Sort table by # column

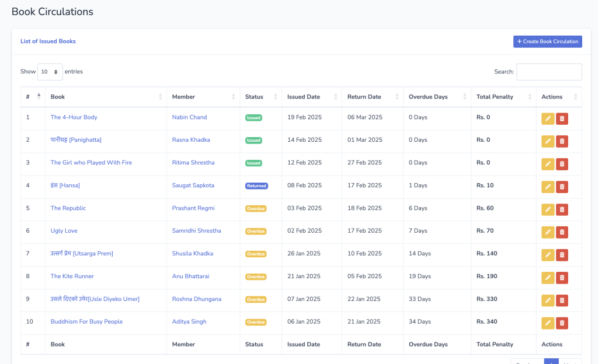(33, 97)
